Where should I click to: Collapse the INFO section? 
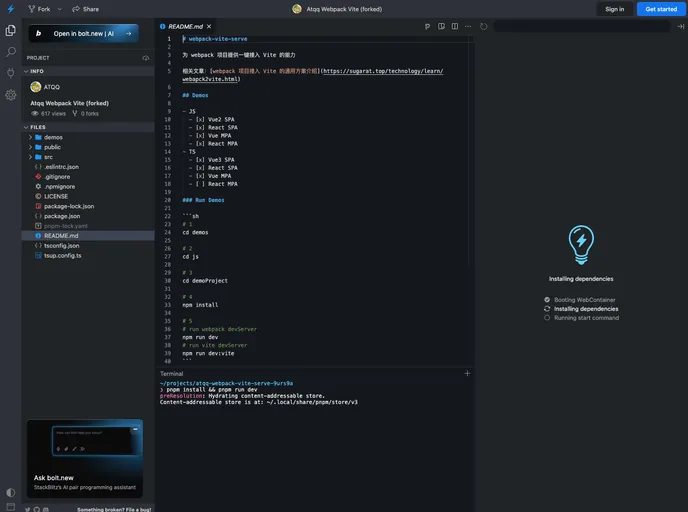[88, 71]
